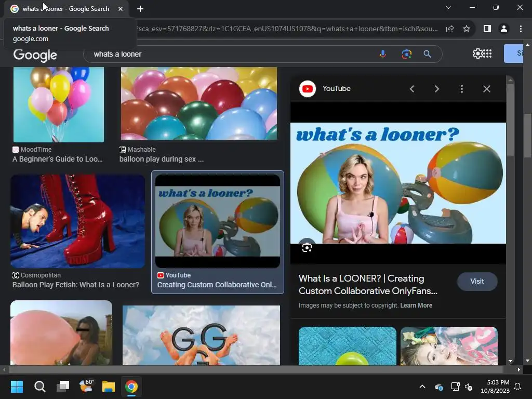Viewport: 532px width, 399px height.
Task: Open a new browser tab
Action: coord(140,9)
